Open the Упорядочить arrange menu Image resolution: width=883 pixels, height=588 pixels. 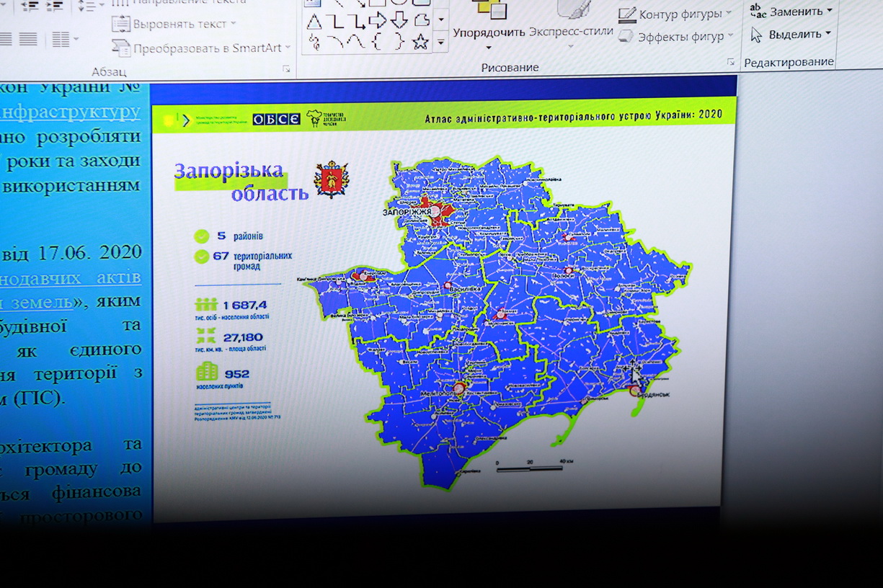pos(489,32)
